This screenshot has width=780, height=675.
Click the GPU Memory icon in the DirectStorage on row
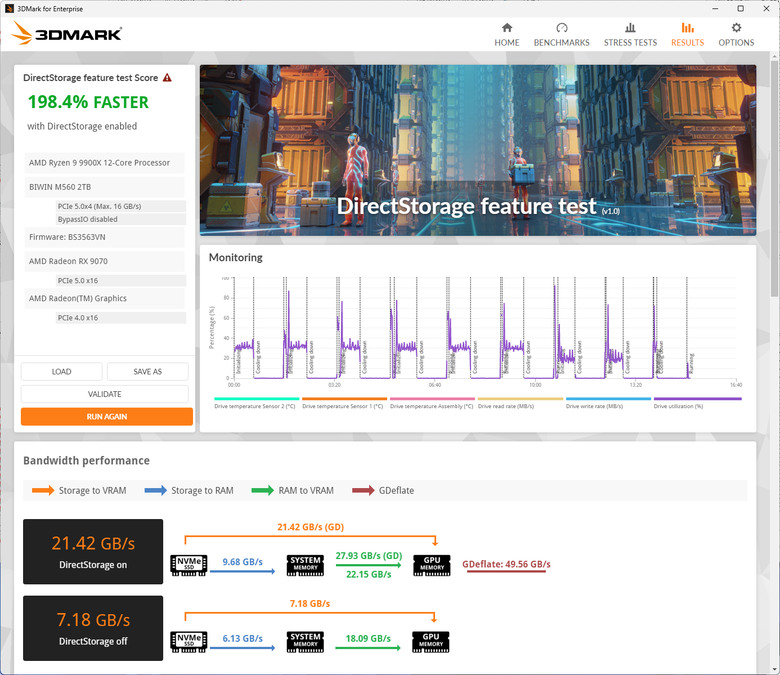[432, 565]
